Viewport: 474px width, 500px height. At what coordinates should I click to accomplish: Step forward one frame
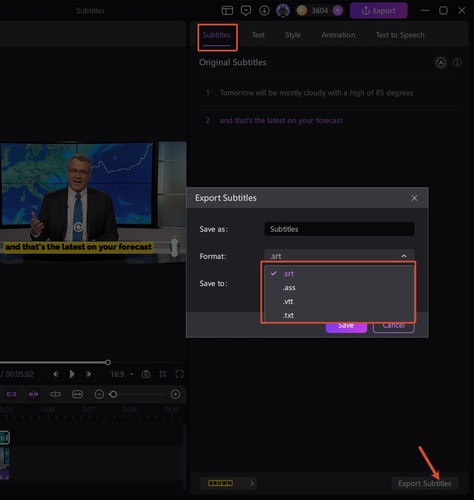[88, 374]
